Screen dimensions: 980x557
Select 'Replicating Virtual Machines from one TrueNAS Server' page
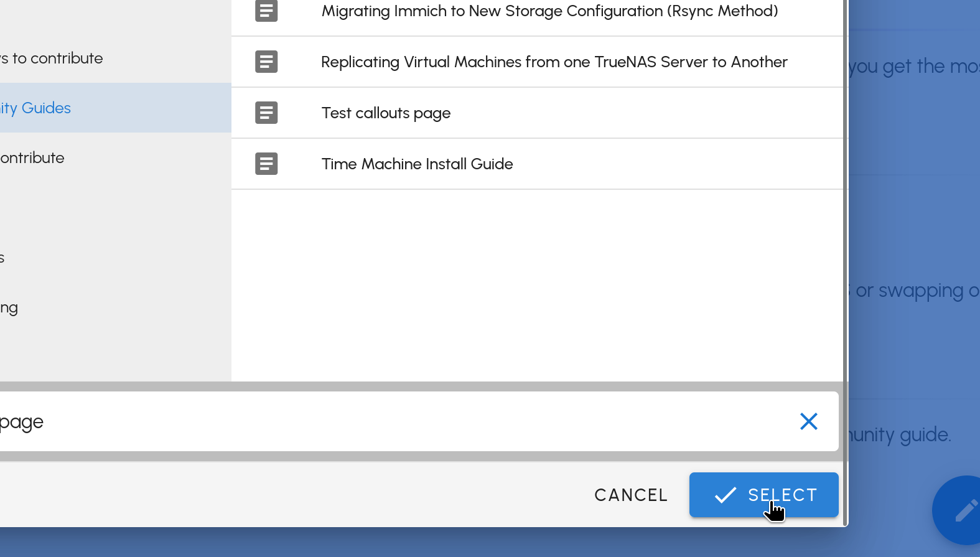click(x=536, y=62)
